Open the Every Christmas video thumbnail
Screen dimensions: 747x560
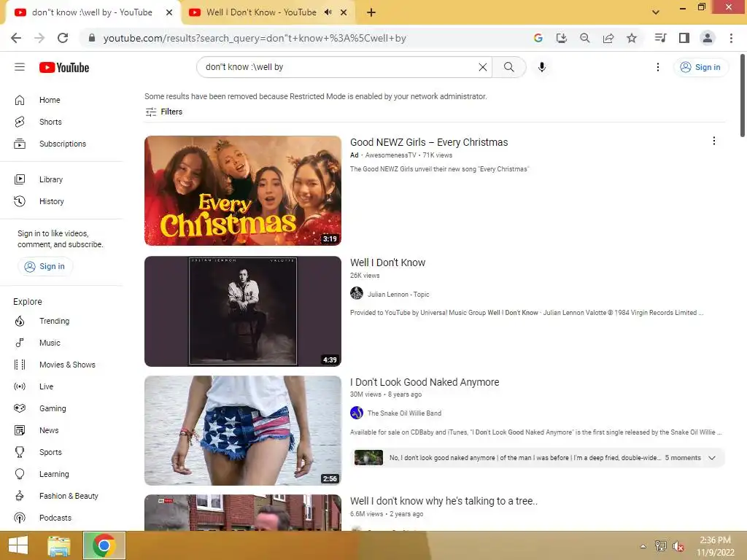tap(242, 190)
